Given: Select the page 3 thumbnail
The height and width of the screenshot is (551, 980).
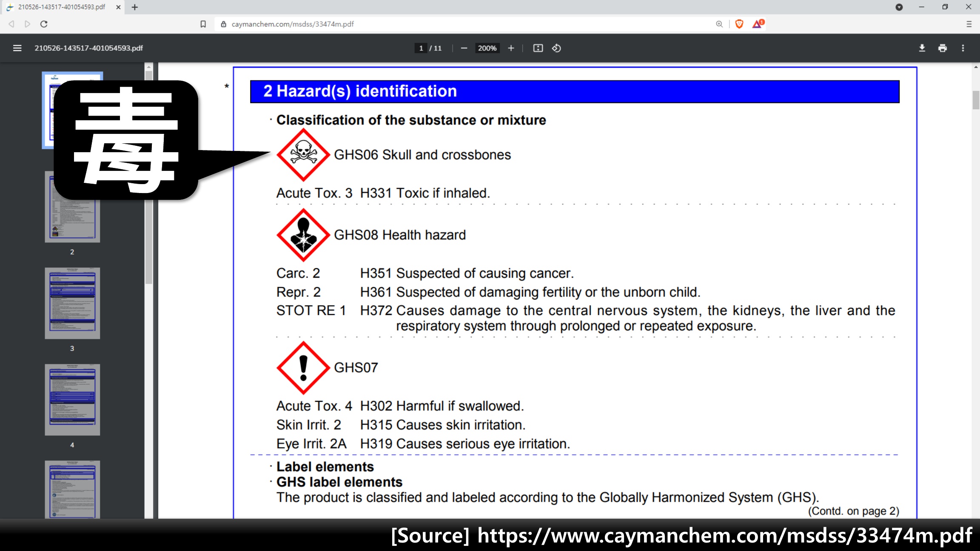Looking at the screenshot, I should tap(72, 303).
